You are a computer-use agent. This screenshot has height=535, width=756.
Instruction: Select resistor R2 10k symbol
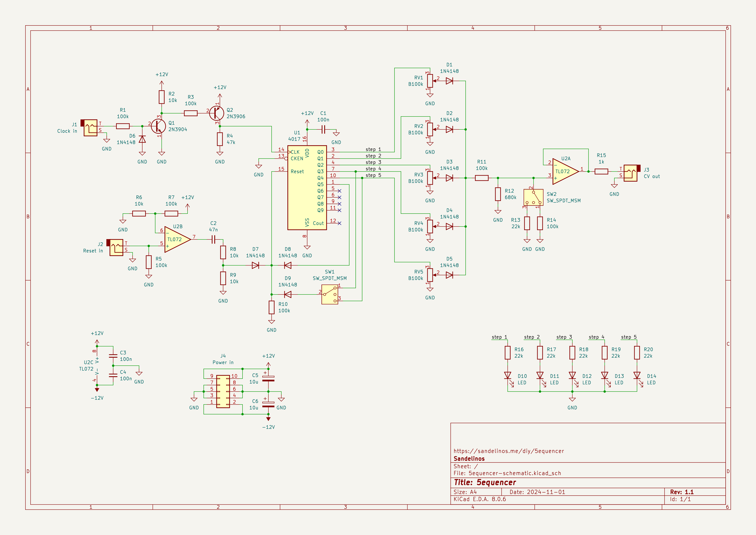(162, 97)
